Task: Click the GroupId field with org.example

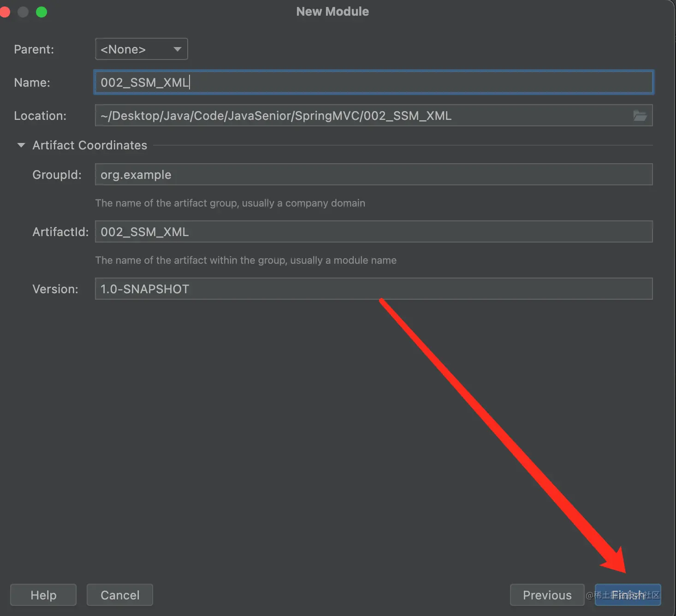Action: pos(374,174)
